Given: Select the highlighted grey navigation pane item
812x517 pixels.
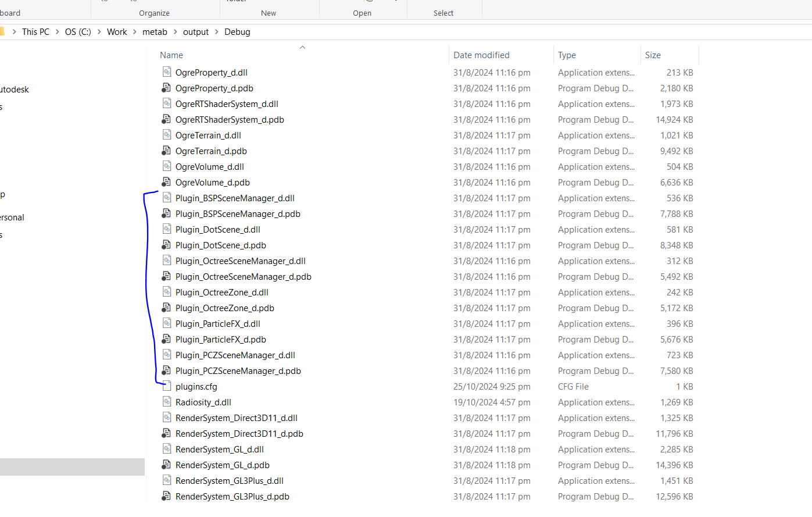Looking at the screenshot, I should coord(72,467).
